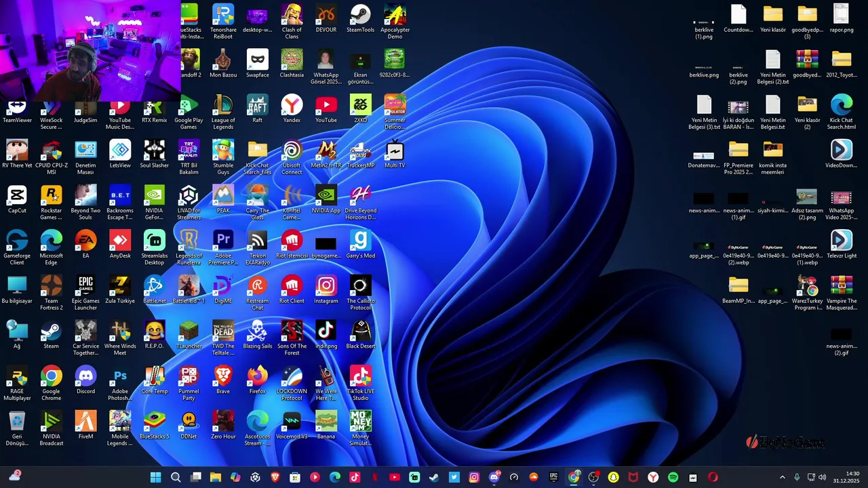Open the DEVOUR game shortcut

click(x=326, y=19)
